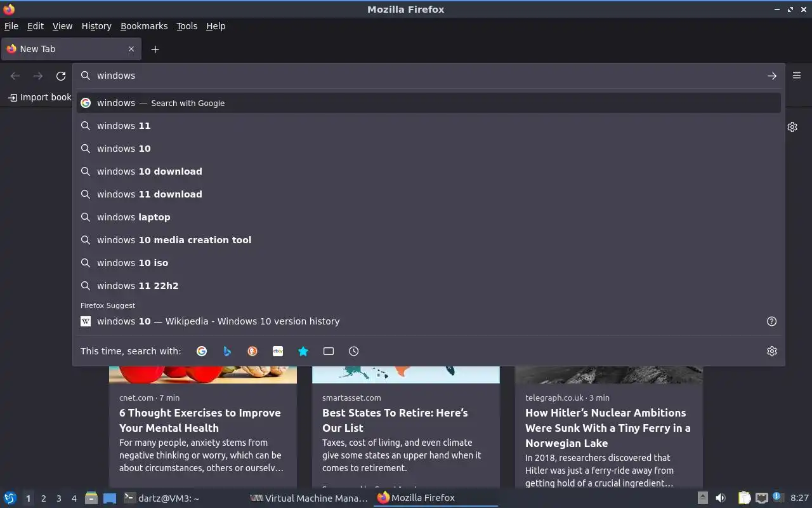Click the forward navigation arrow
Image resolution: width=812 pixels, height=508 pixels.
point(38,76)
